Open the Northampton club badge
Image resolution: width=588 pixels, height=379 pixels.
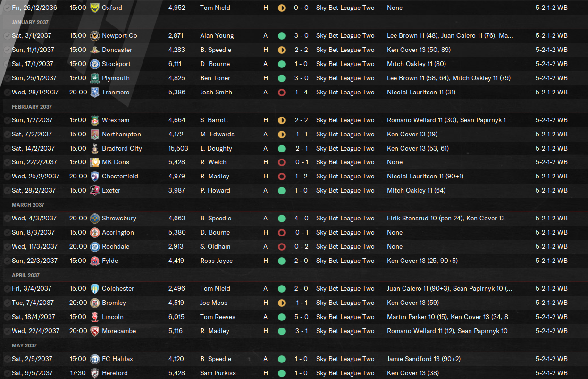tap(95, 135)
